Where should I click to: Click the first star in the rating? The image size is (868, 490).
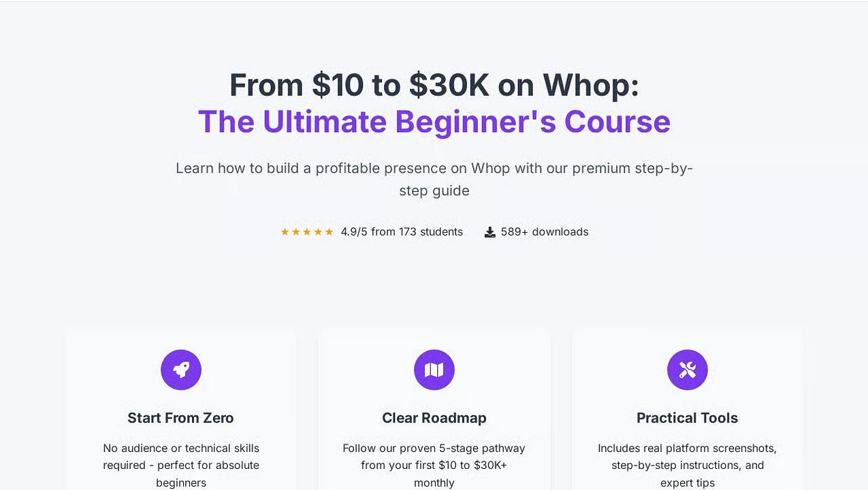pyautogui.click(x=285, y=232)
